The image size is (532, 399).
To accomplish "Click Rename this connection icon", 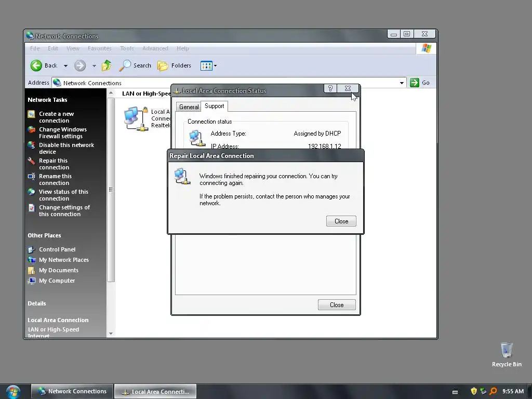I will pos(32,177).
